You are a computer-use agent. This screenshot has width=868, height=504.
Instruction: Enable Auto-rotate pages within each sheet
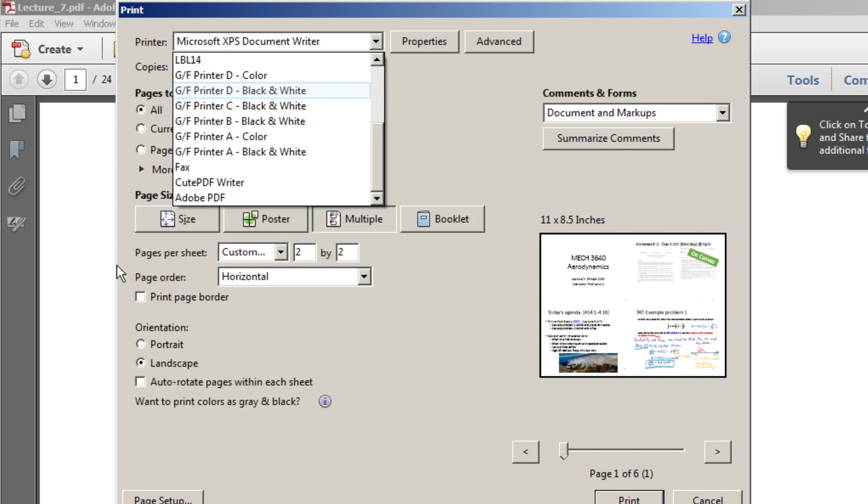(x=140, y=382)
